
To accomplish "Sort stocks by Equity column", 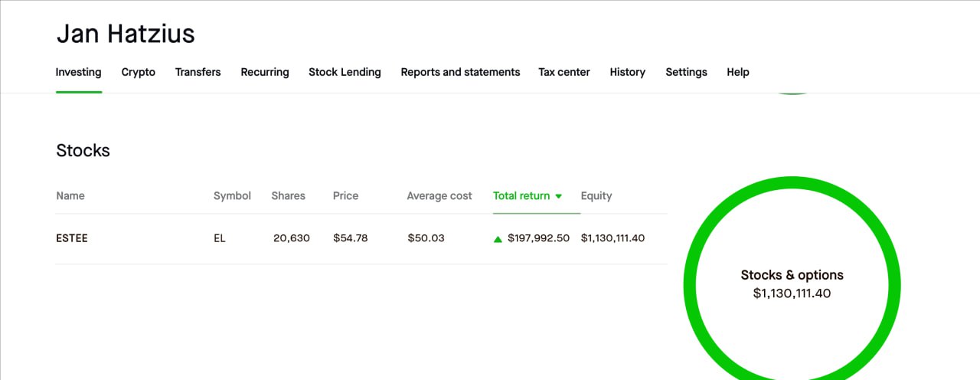I will coord(596,195).
